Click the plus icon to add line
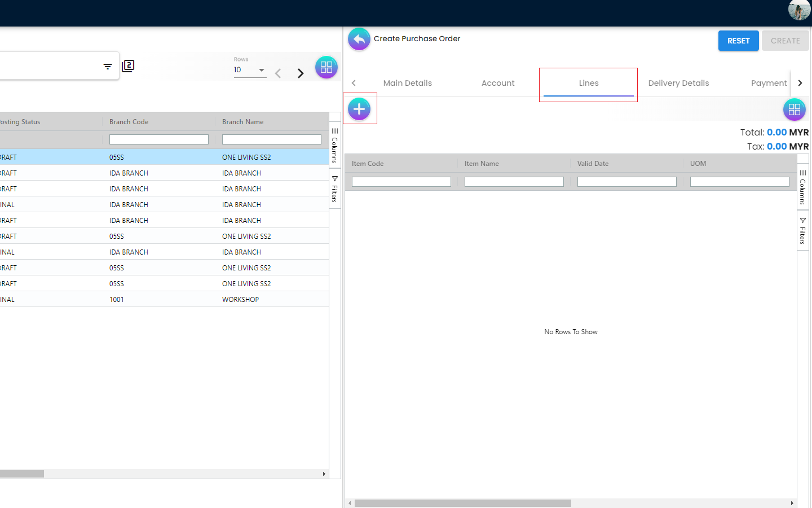Image resolution: width=812 pixels, height=508 pixels. coord(359,109)
